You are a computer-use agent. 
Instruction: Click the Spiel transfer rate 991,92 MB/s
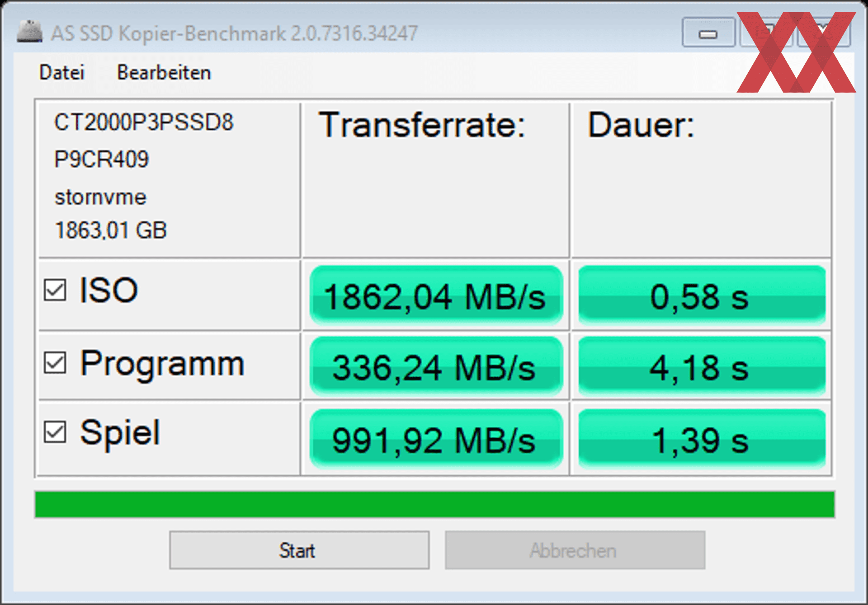click(x=436, y=439)
